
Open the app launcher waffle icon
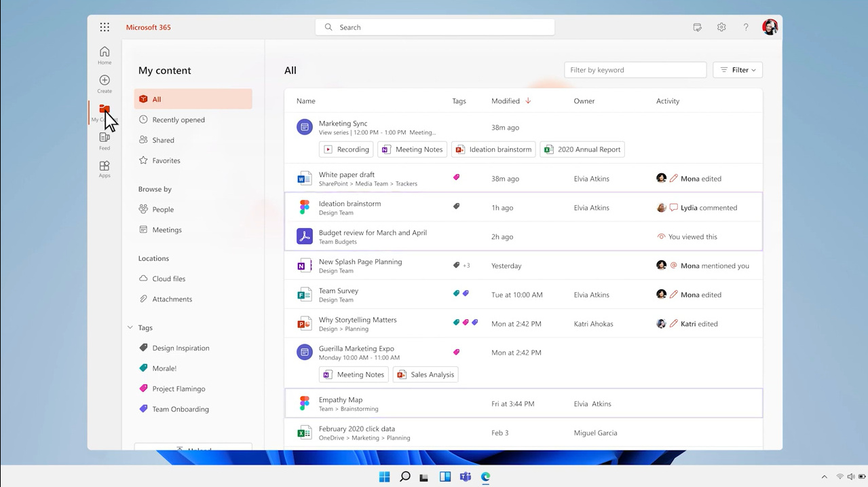coord(105,27)
